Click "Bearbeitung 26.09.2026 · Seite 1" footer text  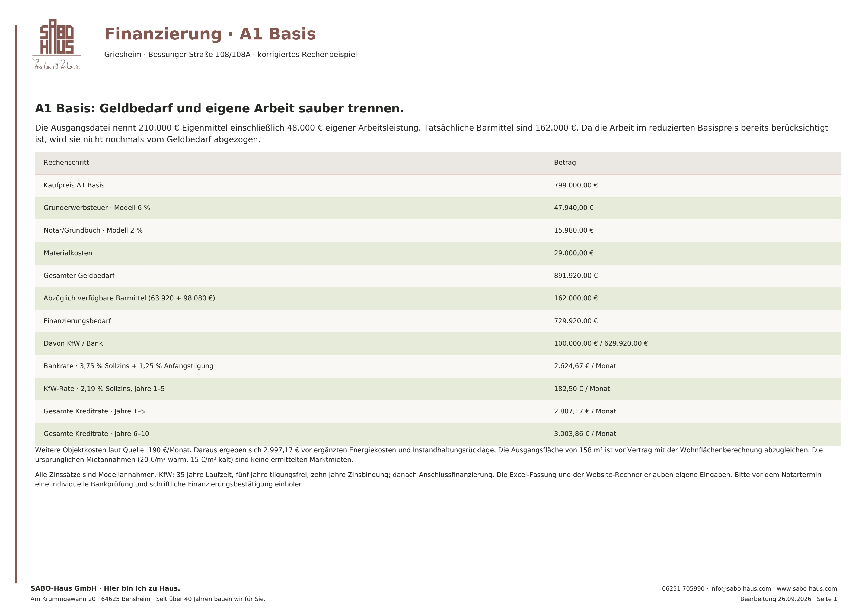789,599
